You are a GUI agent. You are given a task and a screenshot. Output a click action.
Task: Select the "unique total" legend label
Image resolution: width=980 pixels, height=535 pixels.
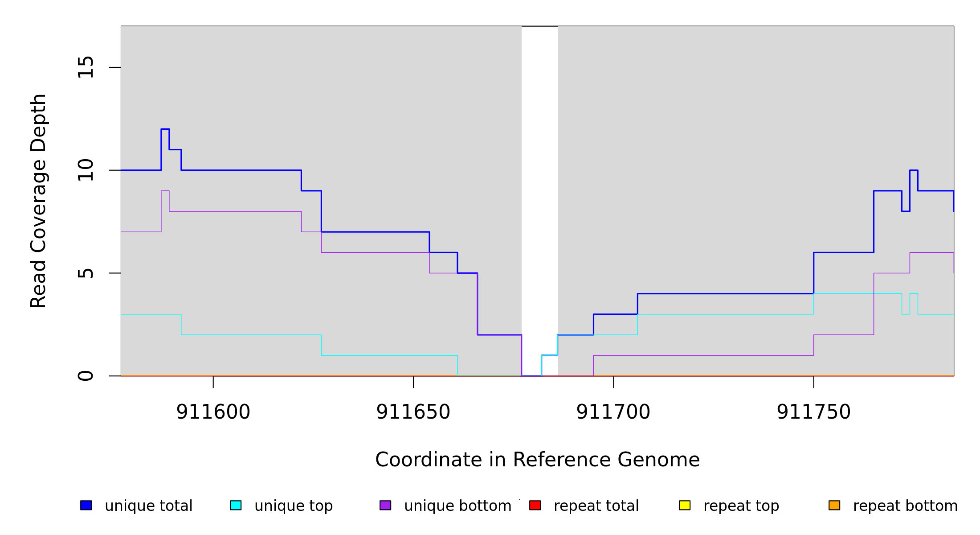coord(148,506)
